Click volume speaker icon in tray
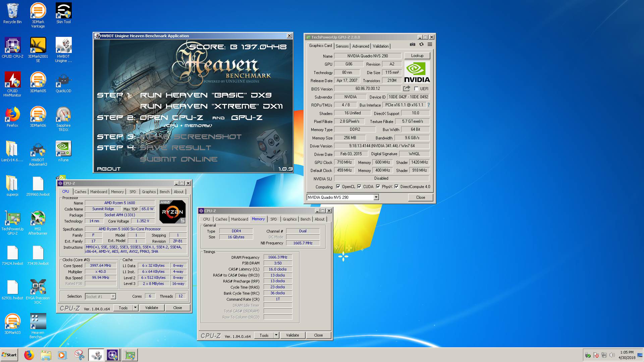644x362 pixels. [612, 355]
